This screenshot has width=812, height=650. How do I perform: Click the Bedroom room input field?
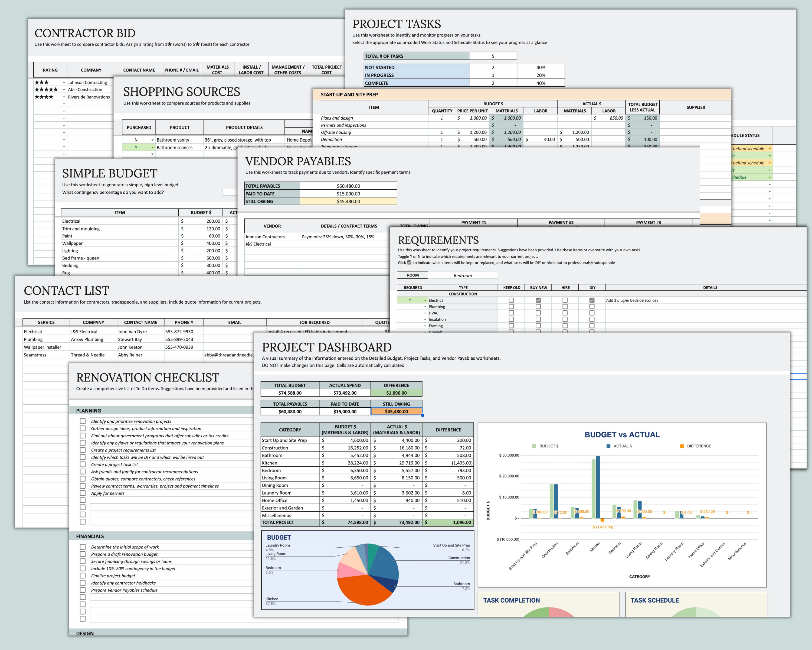coord(463,275)
